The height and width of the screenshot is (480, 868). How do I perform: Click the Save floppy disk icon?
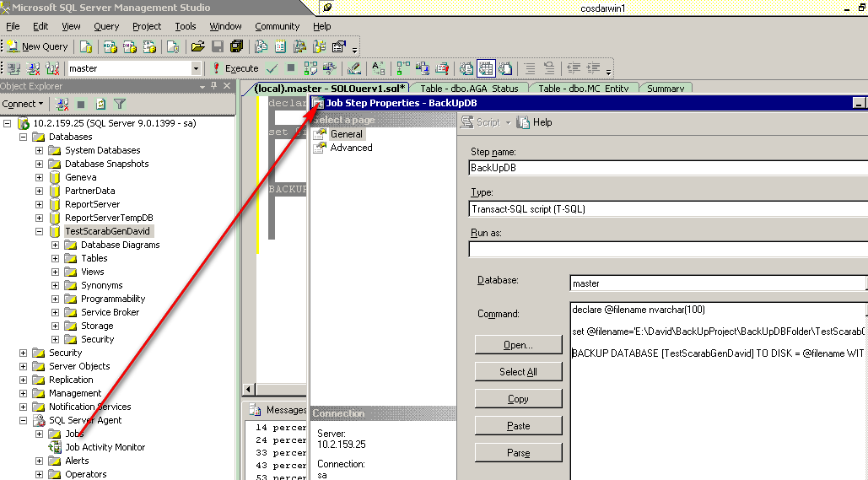(x=218, y=46)
